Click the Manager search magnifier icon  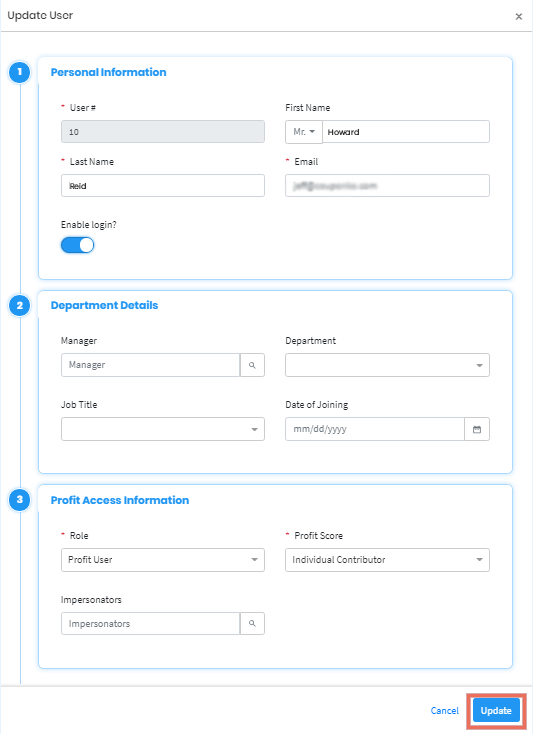tap(252, 365)
